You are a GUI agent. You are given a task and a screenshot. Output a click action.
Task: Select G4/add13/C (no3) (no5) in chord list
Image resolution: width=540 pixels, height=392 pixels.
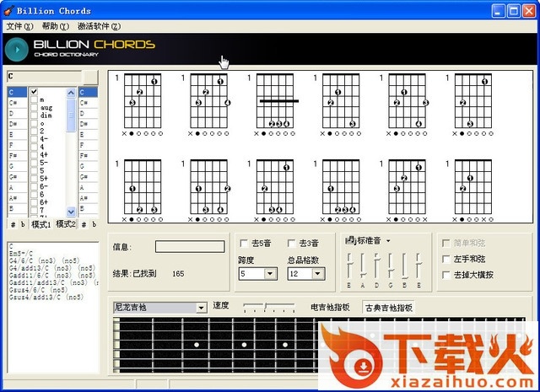52,268
